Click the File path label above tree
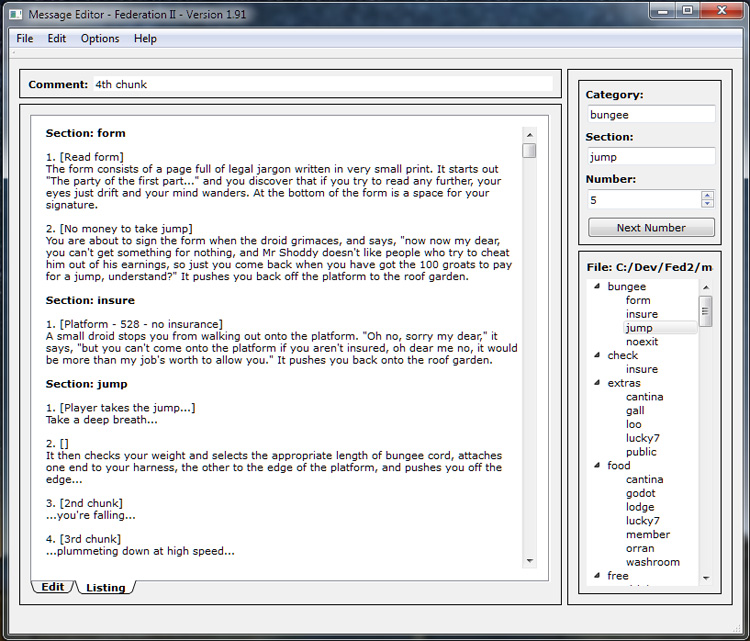 (650, 267)
